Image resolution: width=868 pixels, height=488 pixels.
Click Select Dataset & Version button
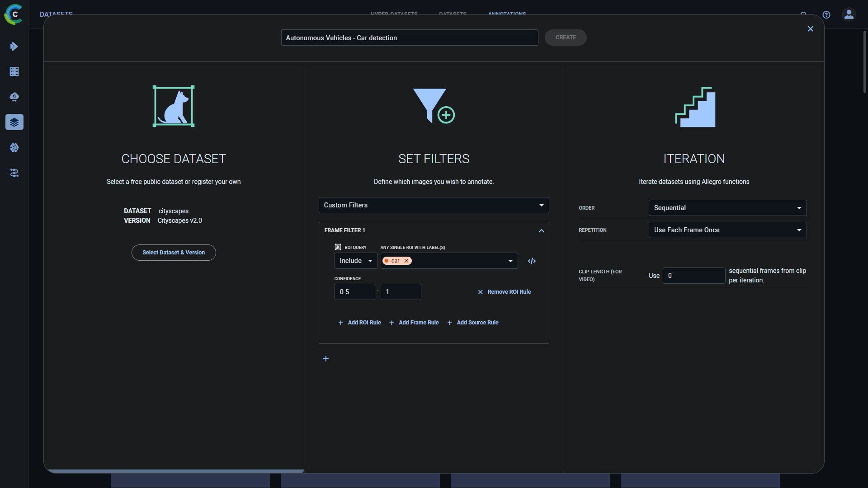tap(174, 253)
